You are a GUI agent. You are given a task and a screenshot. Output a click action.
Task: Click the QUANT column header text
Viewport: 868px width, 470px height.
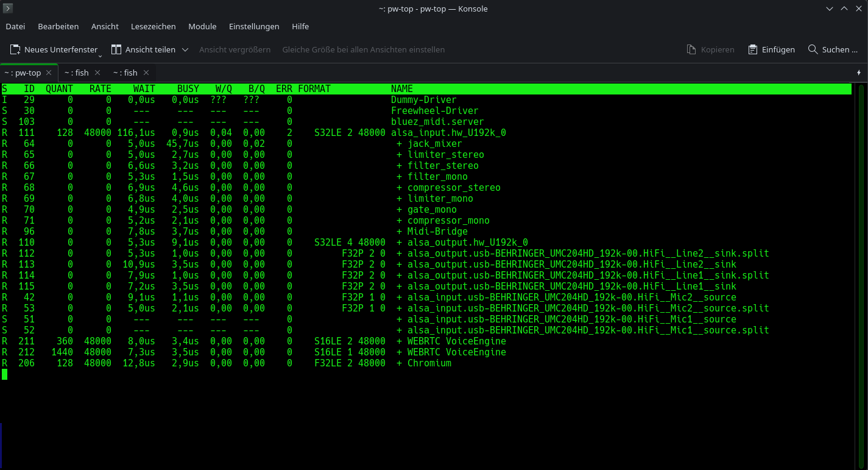[59, 89]
